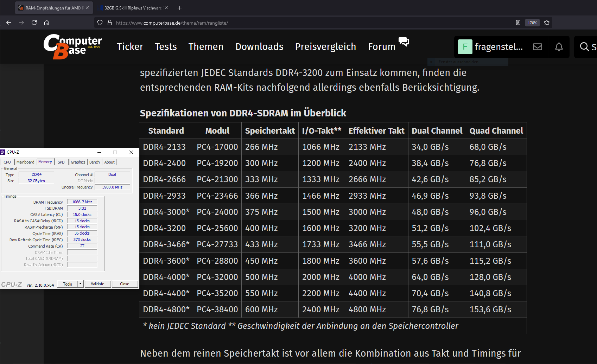Click the Tools button in CPU-Z
This screenshot has height=364, width=597.
click(68, 284)
